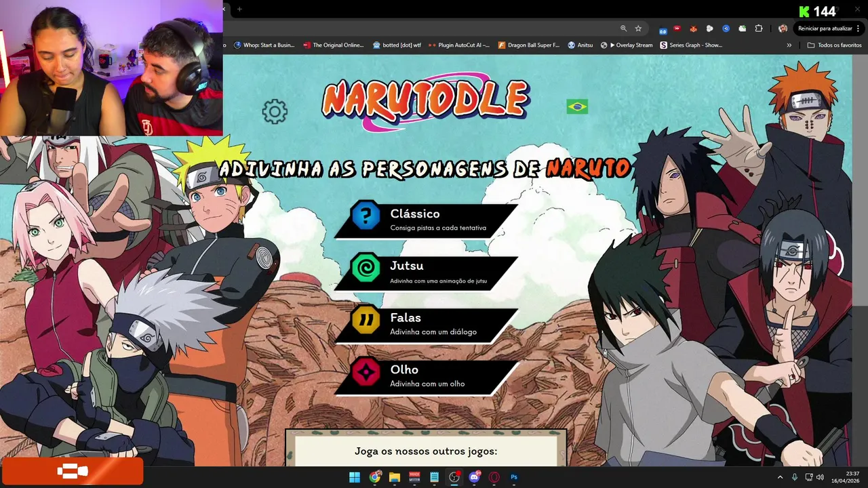The height and width of the screenshot is (488, 868).
Task: Start the Jutsu game mode
Action: [x=427, y=273]
